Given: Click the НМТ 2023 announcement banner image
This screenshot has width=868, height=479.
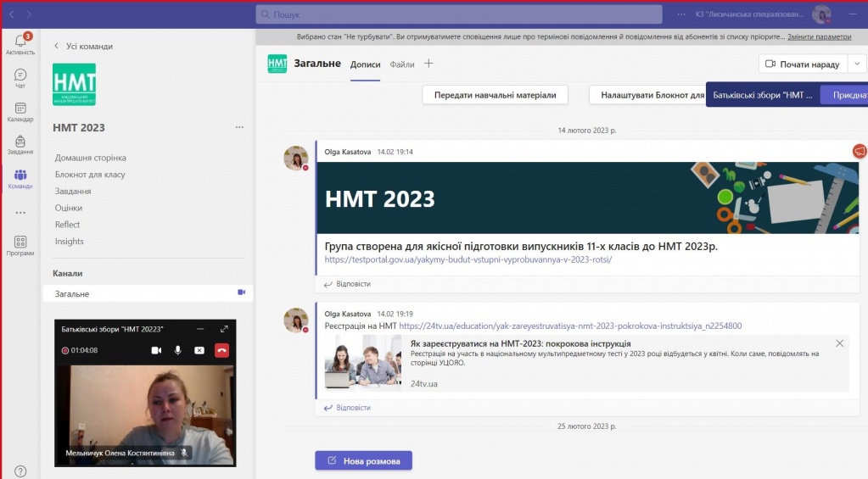Looking at the screenshot, I should pyautogui.click(x=587, y=198).
